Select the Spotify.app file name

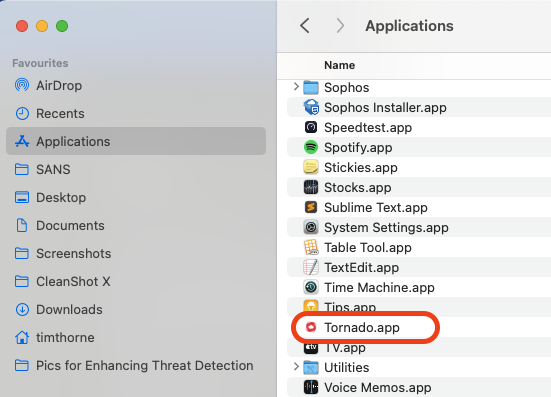[358, 148]
